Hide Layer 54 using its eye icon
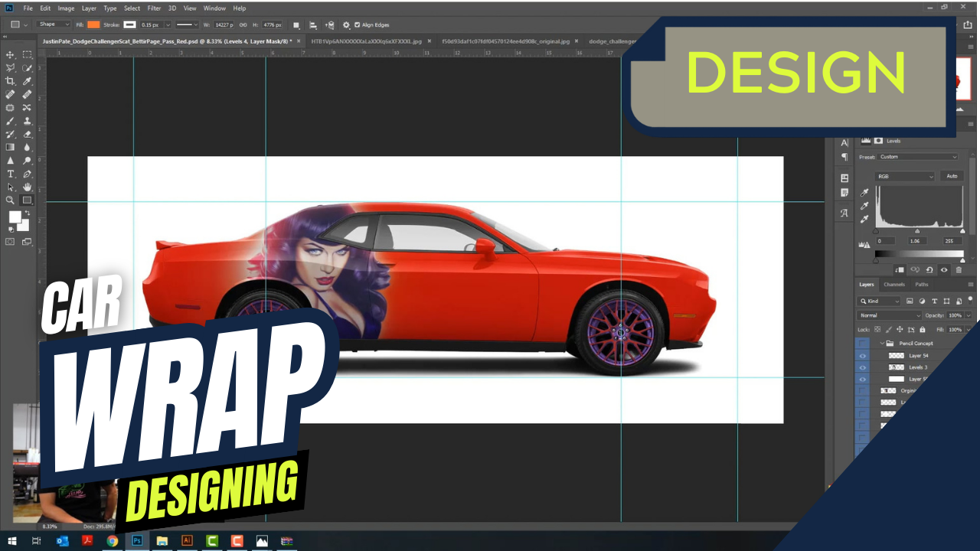 [863, 356]
